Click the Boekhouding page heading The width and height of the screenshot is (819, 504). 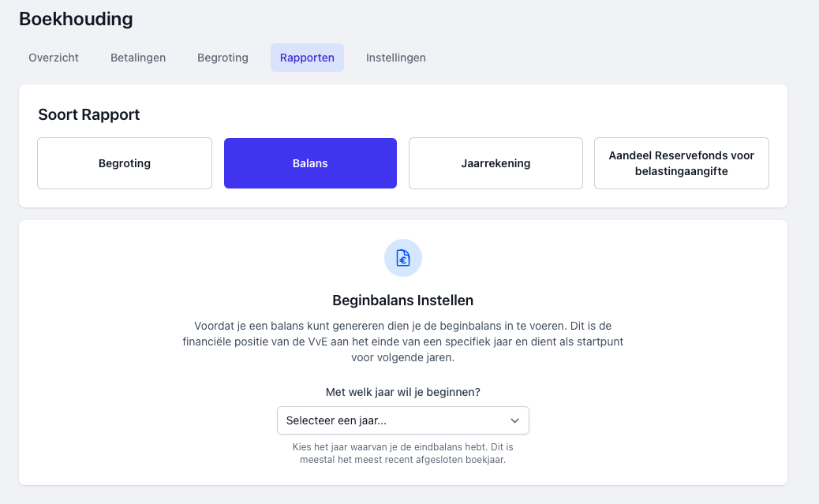[x=76, y=18]
